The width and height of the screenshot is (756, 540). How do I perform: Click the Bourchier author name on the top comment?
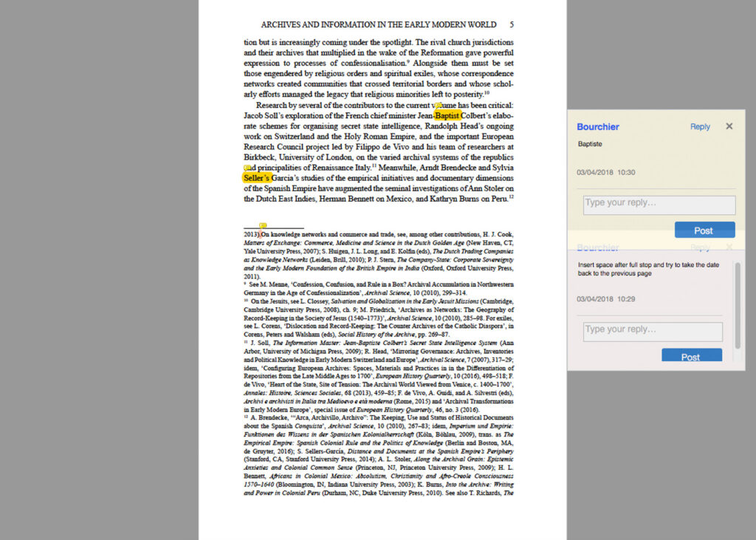598,126
